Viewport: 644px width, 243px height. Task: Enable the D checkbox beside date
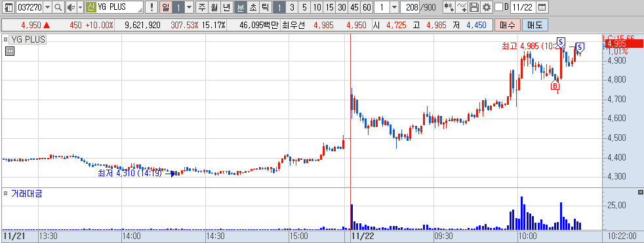click(498, 7)
